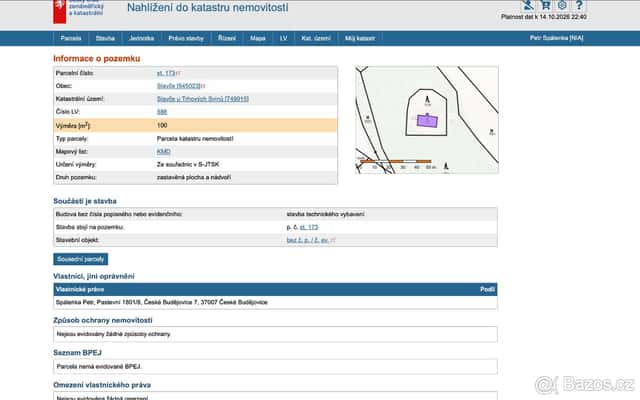This screenshot has height=400, width=640.
Task: Follow the Katastrální území link value
Action: pos(203,99)
